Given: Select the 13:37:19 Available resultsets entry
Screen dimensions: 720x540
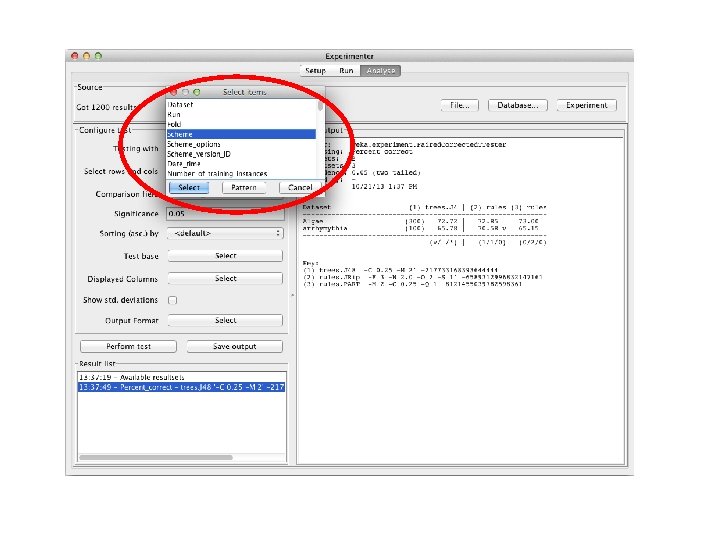Looking at the screenshot, I should [182, 377].
